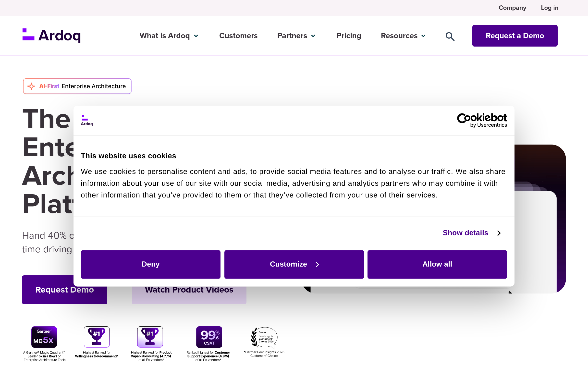Expand Show details in cookie dialog
The image size is (588, 392).
[x=472, y=233]
